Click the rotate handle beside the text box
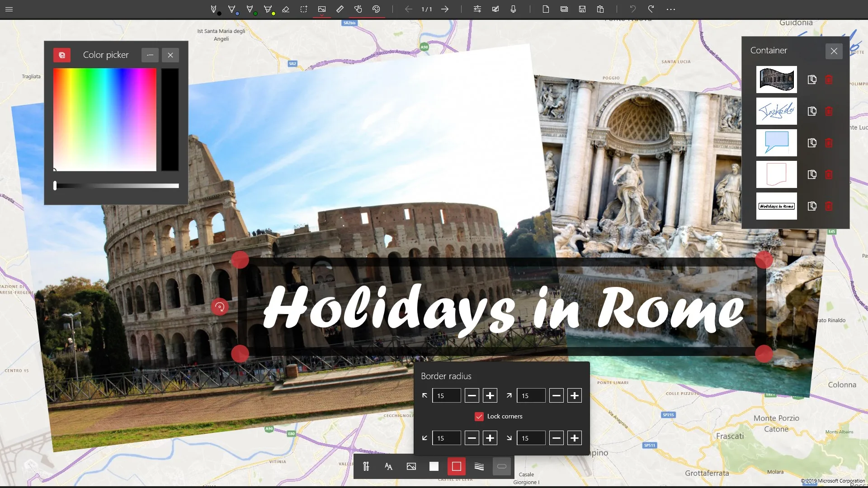The image size is (868, 488). 220,307
